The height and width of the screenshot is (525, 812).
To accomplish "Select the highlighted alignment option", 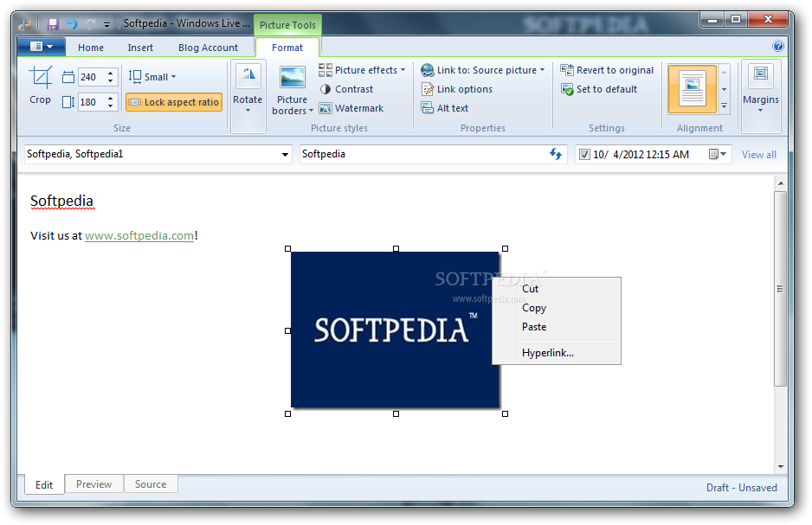I will 693,89.
